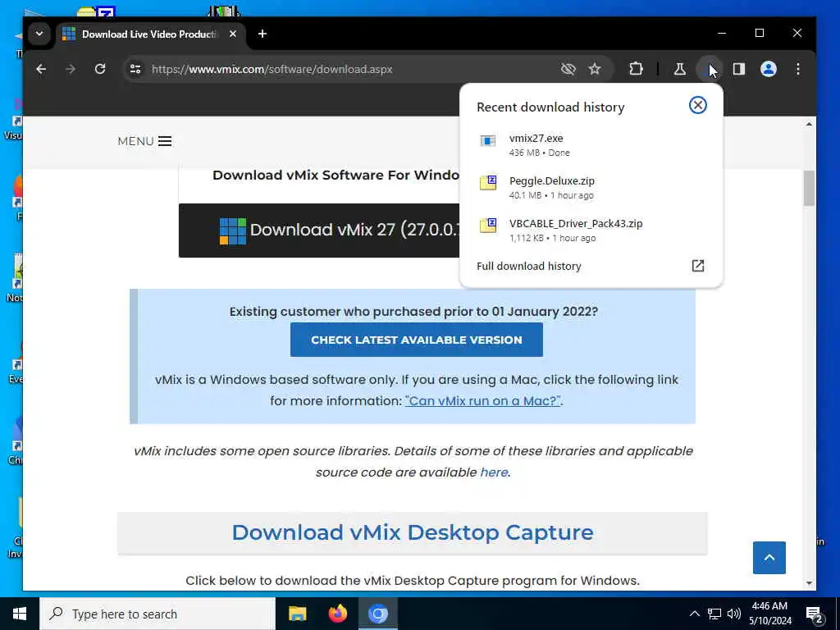Click the network tray icon
Viewport: 840px width, 630px height.
[714, 614]
